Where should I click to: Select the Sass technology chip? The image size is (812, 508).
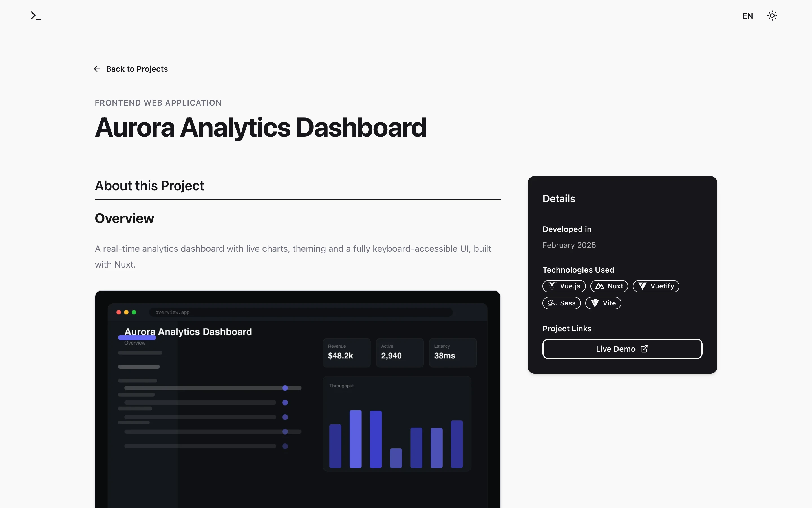pos(561,303)
